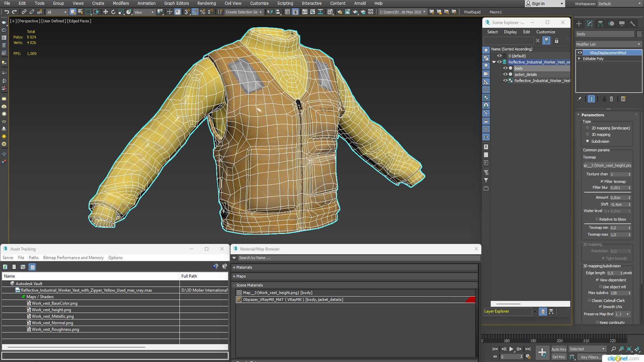The height and width of the screenshot is (362, 644).
Task: Collapse the Parameters rollout
Action: [x=593, y=115]
